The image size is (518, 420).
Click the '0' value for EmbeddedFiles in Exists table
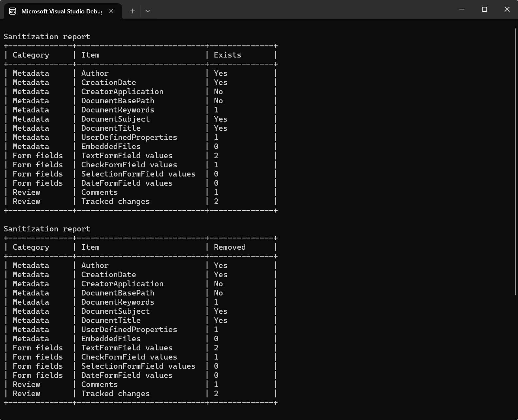216,146
